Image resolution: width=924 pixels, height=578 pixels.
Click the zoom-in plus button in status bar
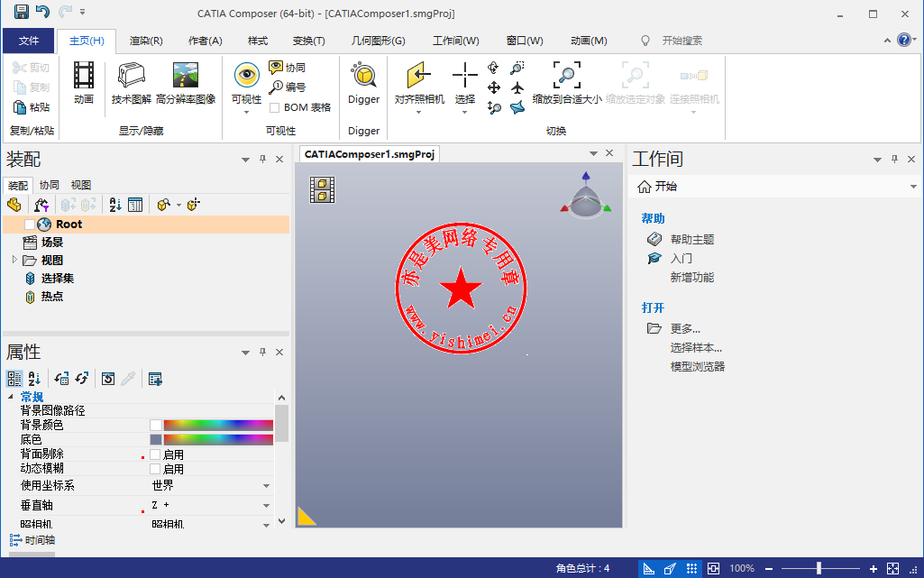coord(874,569)
